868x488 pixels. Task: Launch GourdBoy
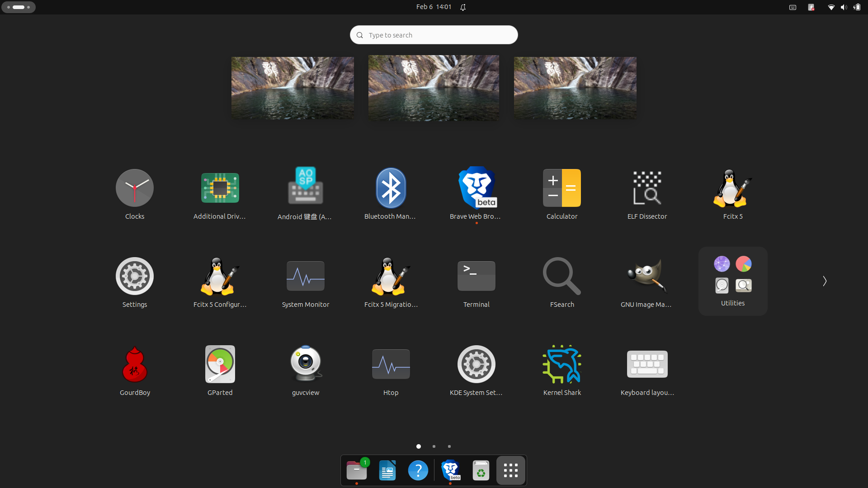[x=135, y=371]
